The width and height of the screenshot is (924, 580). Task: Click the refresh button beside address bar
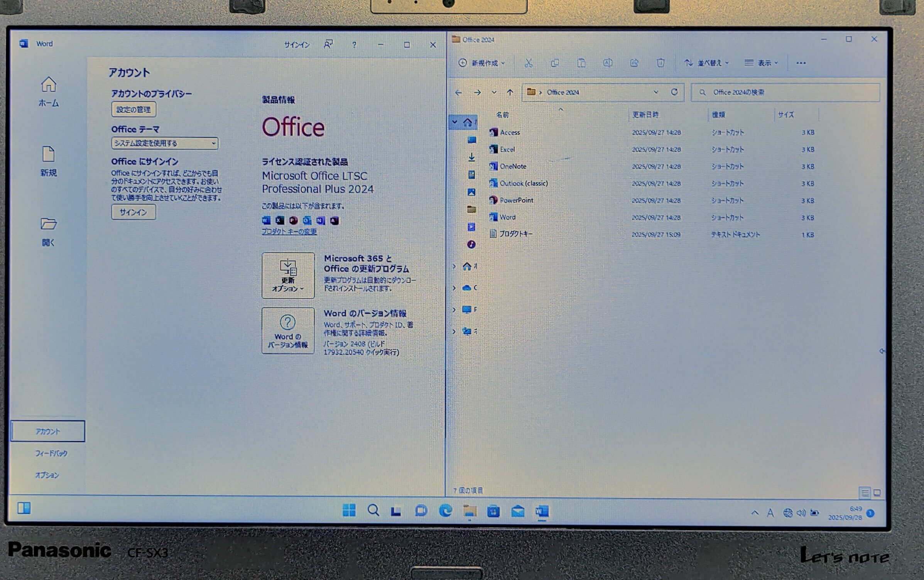[674, 92]
